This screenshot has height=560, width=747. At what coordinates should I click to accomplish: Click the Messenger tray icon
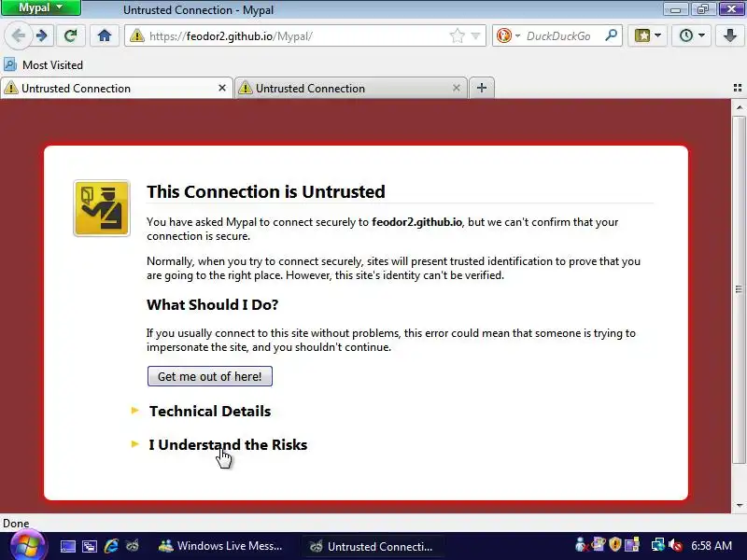coord(581,544)
